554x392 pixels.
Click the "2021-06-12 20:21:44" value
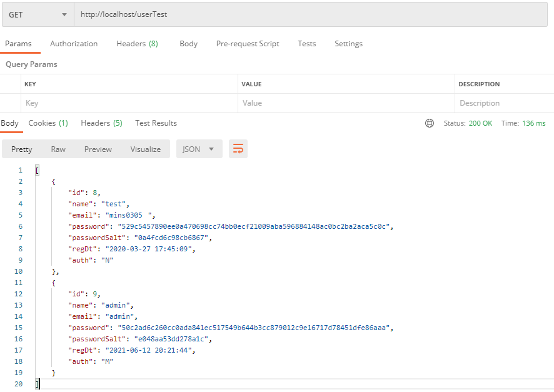pyautogui.click(x=148, y=351)
